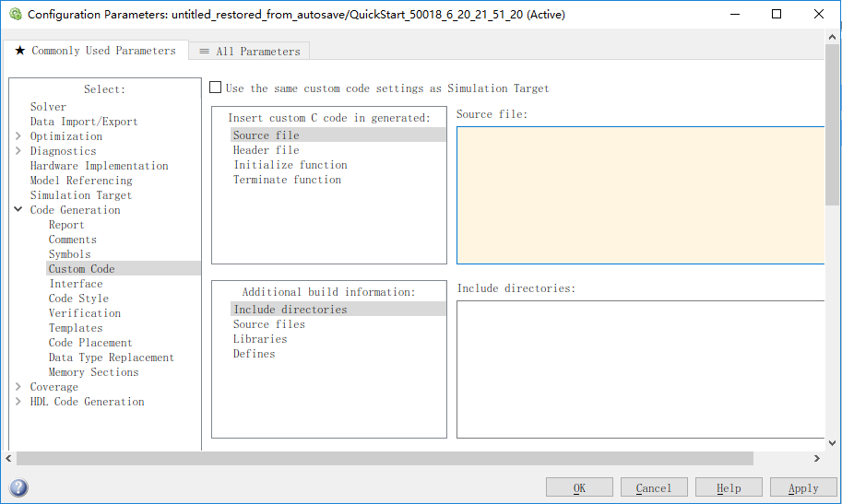Select 'Source file' in custom C code list

[x=338, y=135]
